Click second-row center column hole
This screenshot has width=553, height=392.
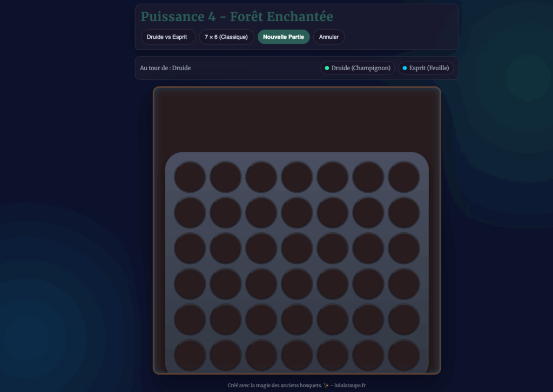[x=296, y=213]
